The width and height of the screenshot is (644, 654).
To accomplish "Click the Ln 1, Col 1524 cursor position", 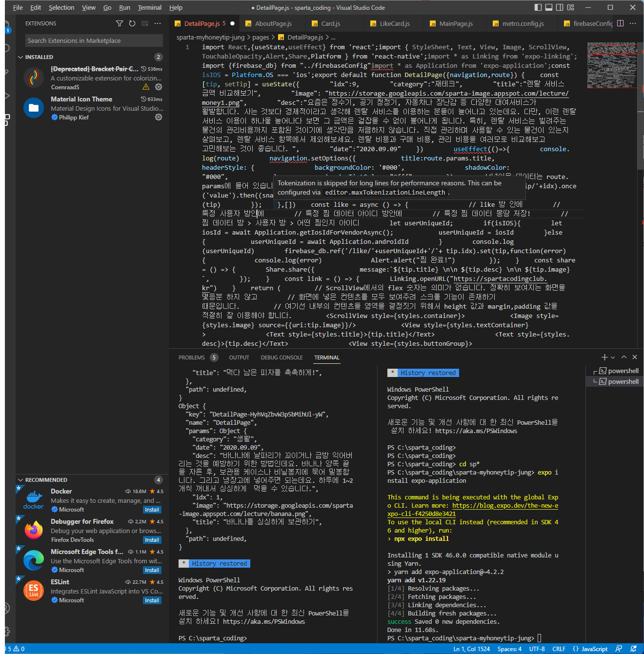I will pos(471,649).
